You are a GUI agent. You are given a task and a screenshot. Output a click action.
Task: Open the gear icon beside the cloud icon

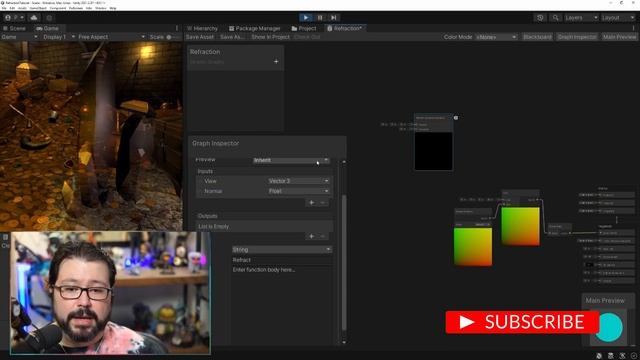pos(49,18)
